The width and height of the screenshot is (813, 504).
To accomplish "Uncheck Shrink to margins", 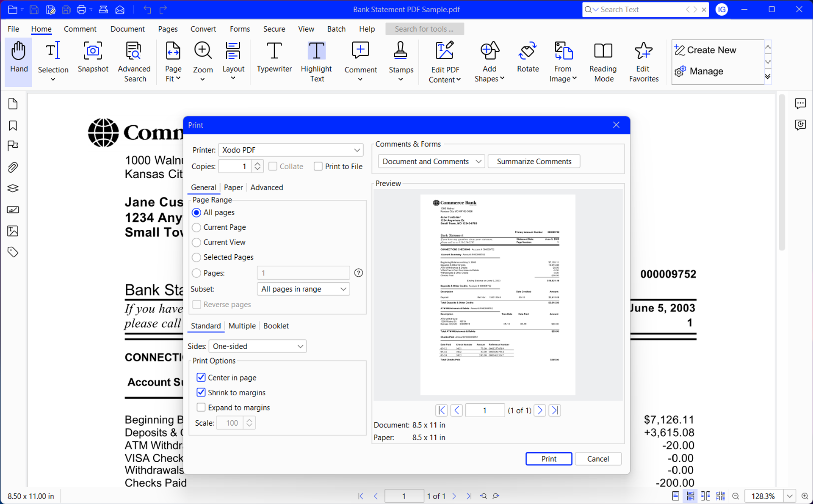I will (x=201, y=392).
